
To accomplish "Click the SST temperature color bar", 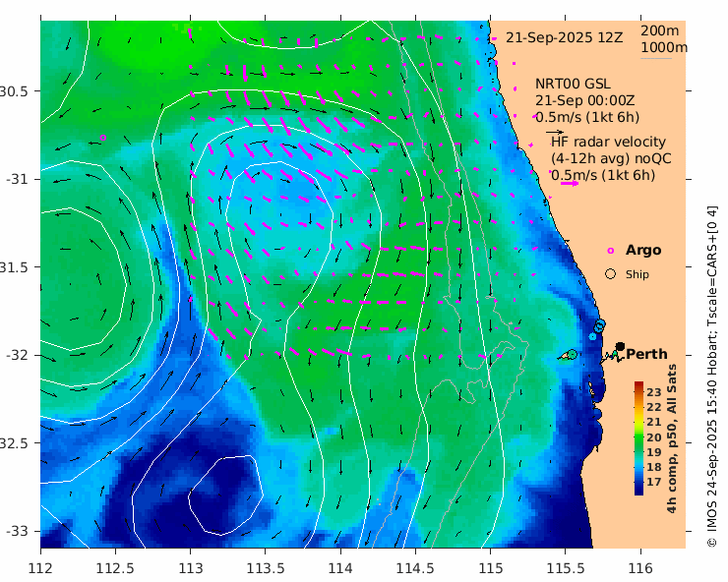I will 638,438.
